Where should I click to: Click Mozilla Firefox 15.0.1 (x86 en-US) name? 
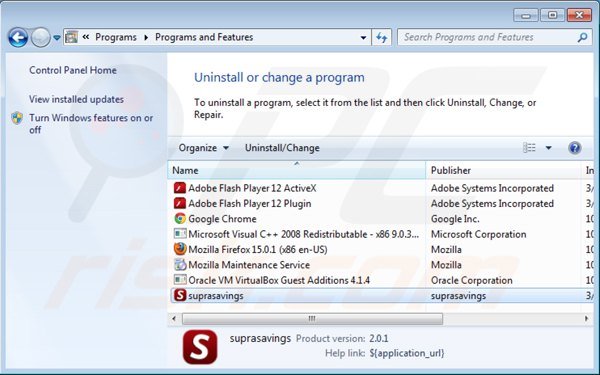point(258,249)
